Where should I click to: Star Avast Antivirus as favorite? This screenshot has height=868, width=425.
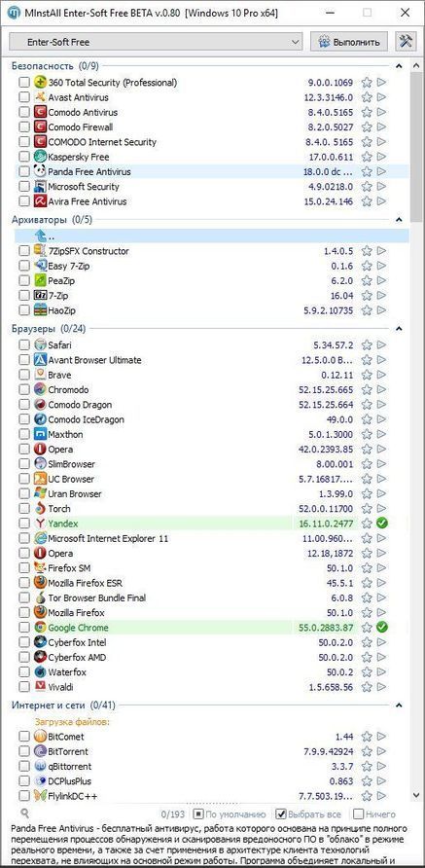[367, 97]
